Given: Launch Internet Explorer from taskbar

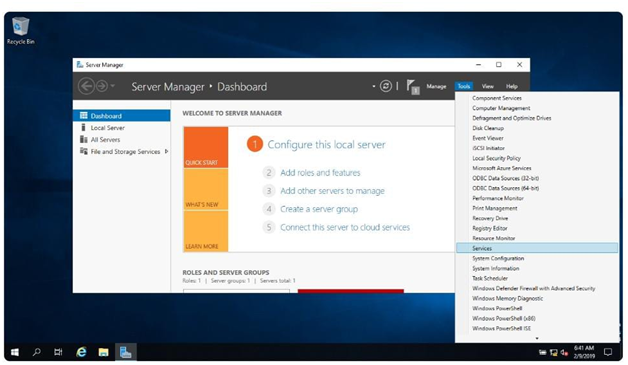Looking at the screenshot, I should click(x=81, y=352).
